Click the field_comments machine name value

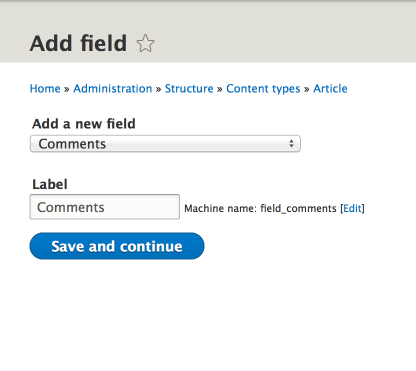click(x=298, y=209)
